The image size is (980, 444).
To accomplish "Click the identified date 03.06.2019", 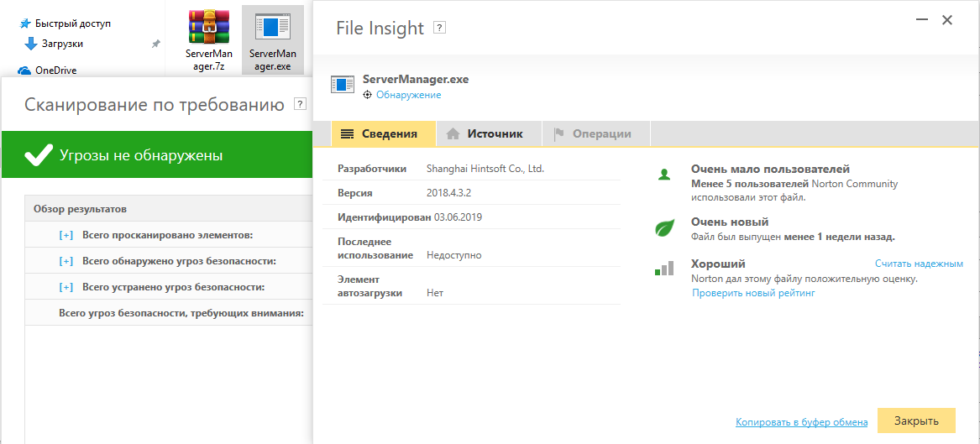I will (x=459, y=217).
